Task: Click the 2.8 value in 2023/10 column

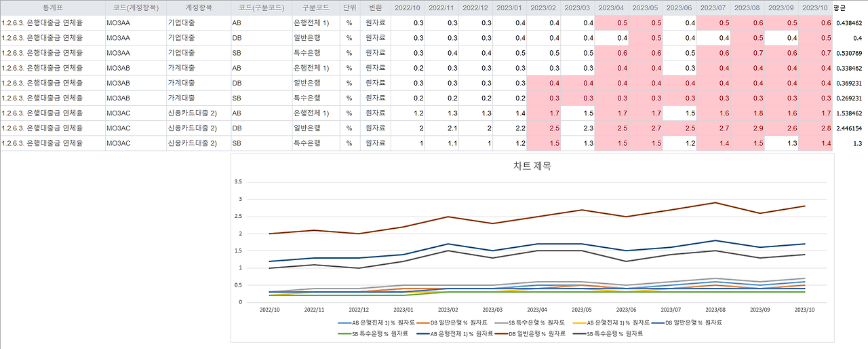Action: coord(816,128)
